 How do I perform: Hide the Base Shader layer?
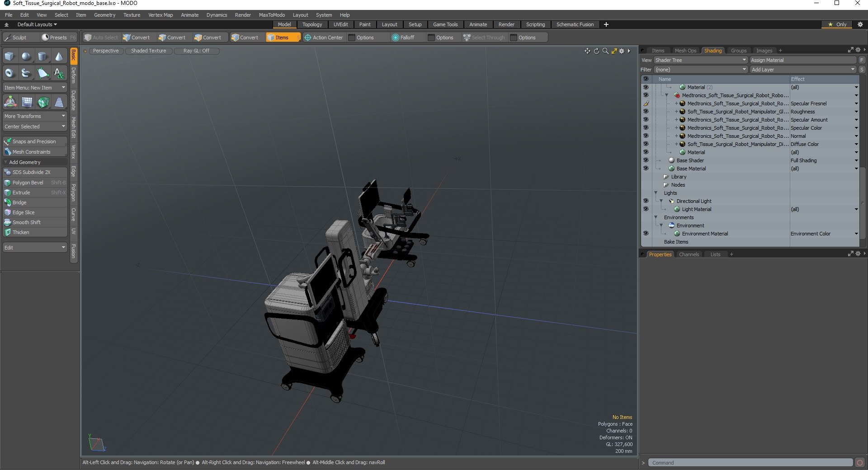point(646,160)
